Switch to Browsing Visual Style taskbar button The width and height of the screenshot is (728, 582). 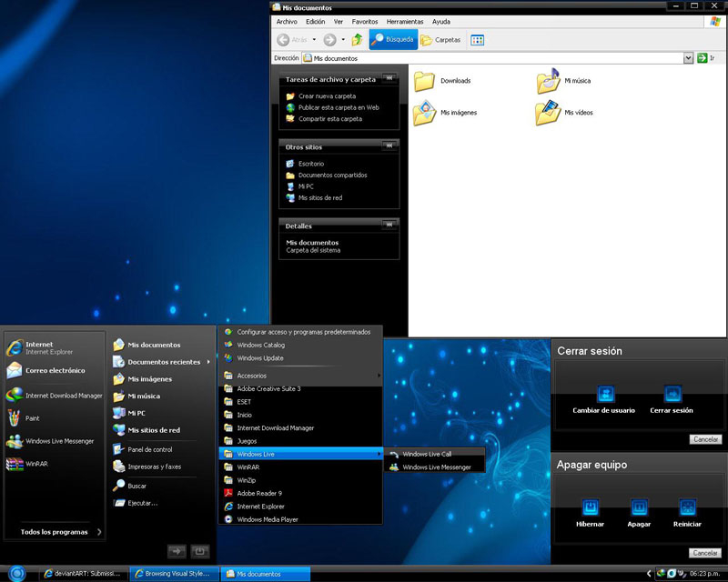[174, 574]
